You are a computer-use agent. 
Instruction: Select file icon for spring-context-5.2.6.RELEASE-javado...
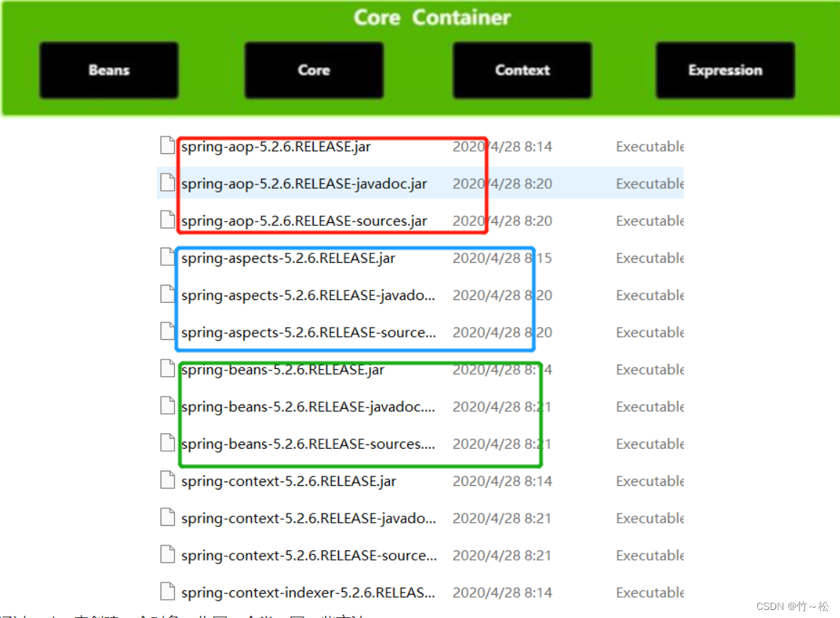(x=168, y=517)
